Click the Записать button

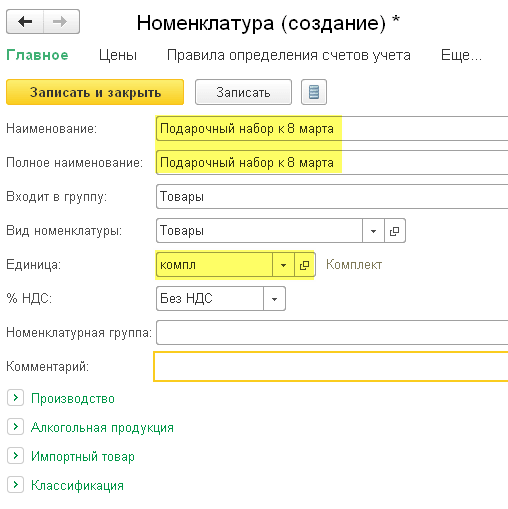point(243,92)
